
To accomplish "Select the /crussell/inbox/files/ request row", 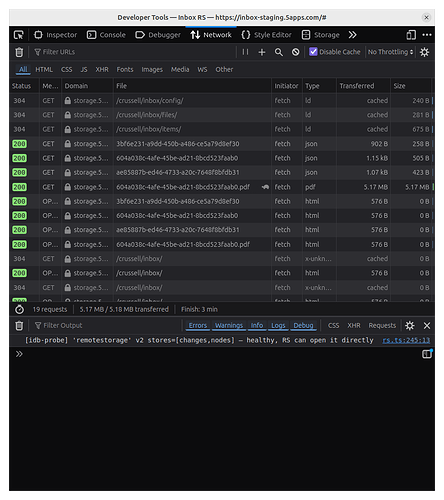I will (222, 115).
